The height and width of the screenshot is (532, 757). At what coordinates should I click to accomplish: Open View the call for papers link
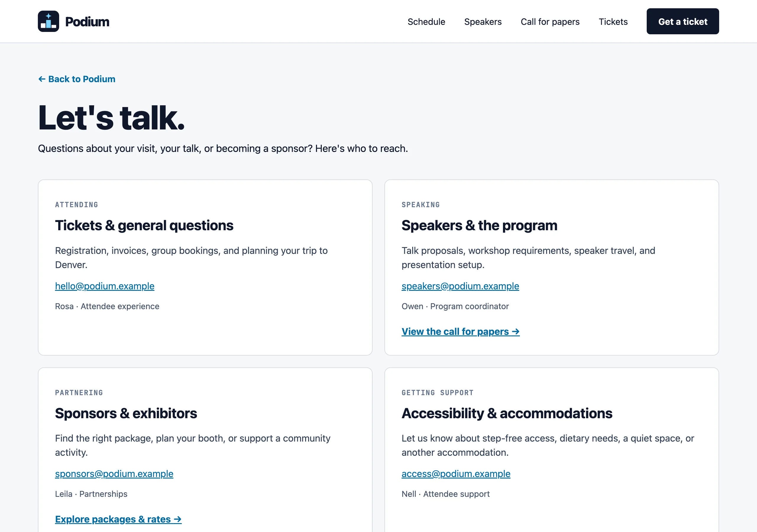tap(460, 332)
